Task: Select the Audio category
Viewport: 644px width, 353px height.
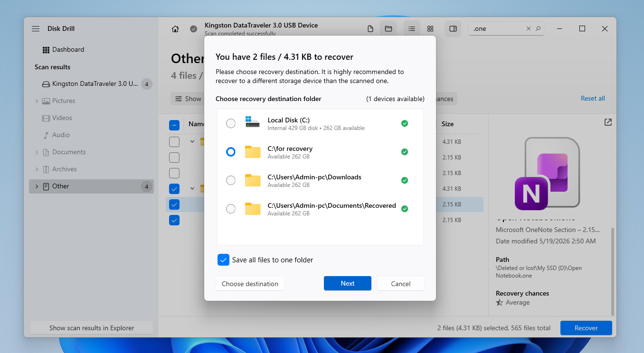Action: [61, 135]
